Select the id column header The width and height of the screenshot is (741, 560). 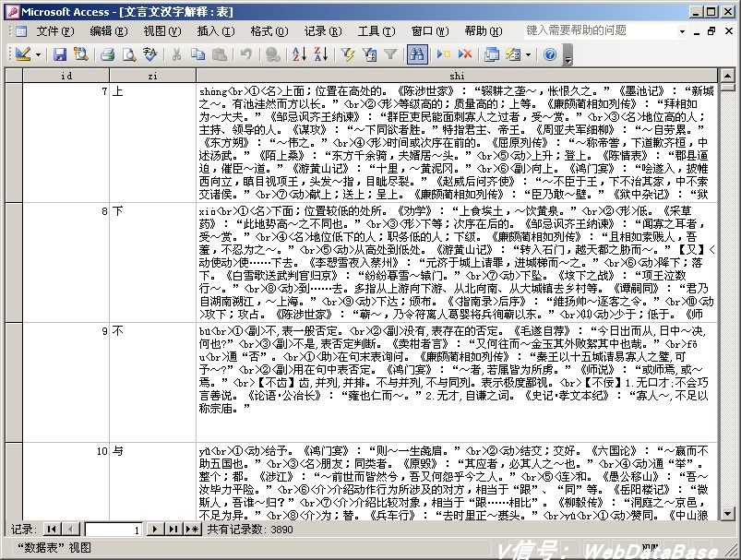tap(66, 75)
